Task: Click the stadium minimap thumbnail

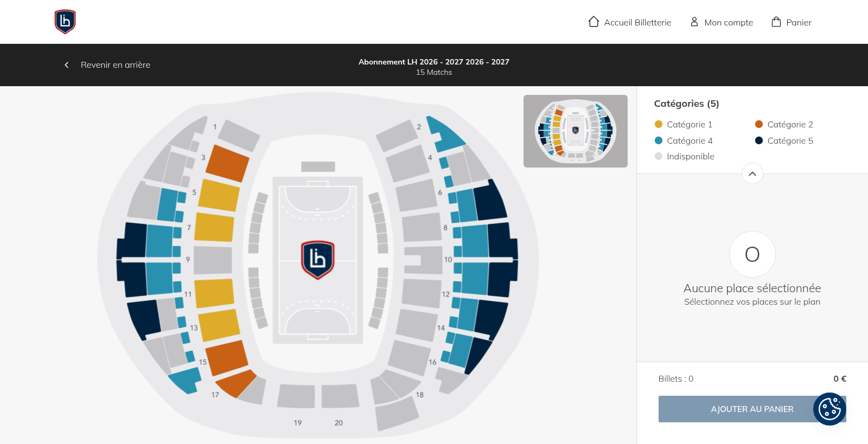Action: (x=576, y=131)
